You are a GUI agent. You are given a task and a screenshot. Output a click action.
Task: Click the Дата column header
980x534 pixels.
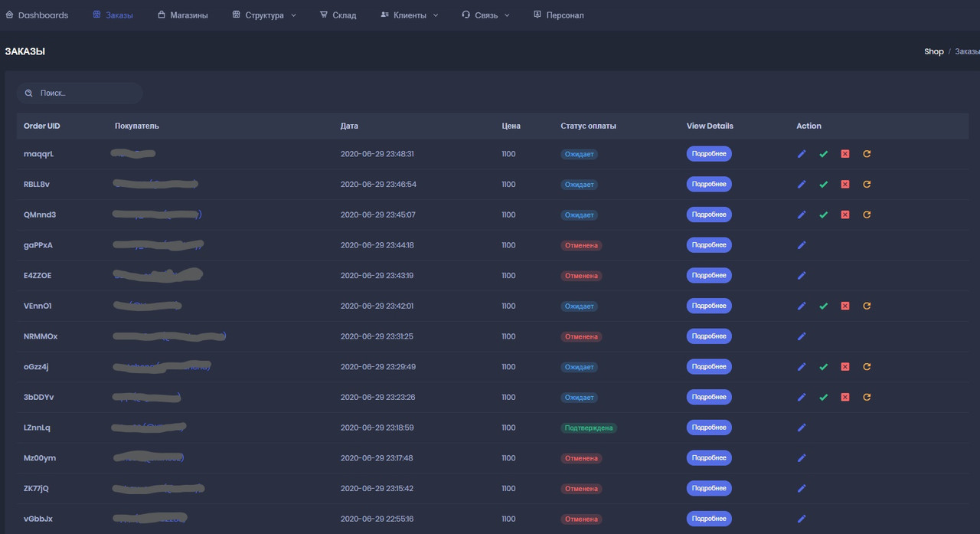(x=349, y=126)
